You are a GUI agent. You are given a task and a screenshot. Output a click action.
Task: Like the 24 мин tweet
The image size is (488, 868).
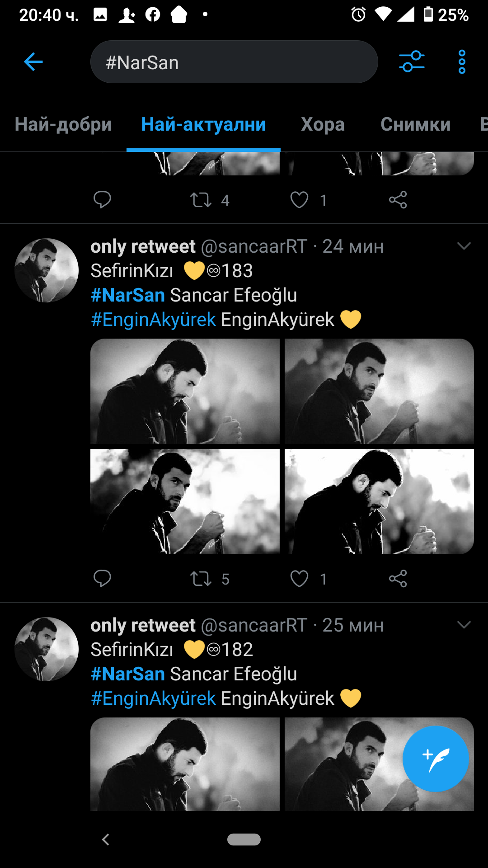(x=299, y=579)
